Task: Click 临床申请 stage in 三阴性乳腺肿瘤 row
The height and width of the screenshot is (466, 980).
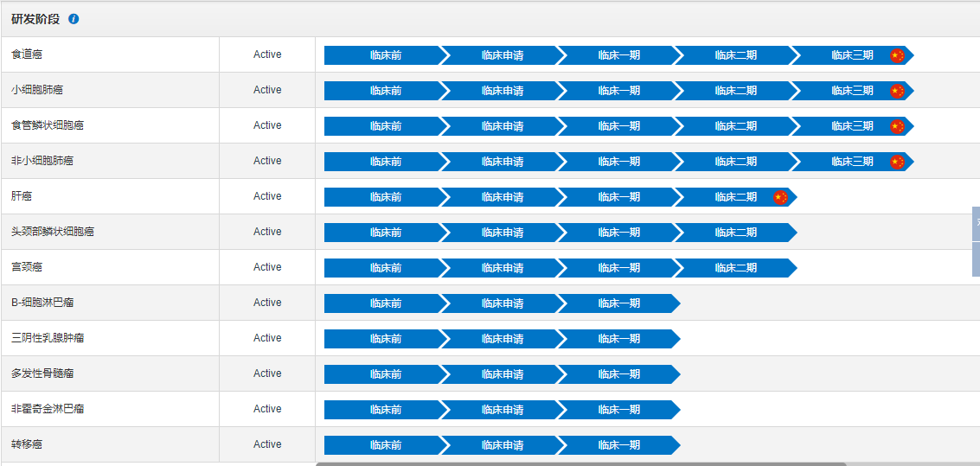Action: point(502,339)
